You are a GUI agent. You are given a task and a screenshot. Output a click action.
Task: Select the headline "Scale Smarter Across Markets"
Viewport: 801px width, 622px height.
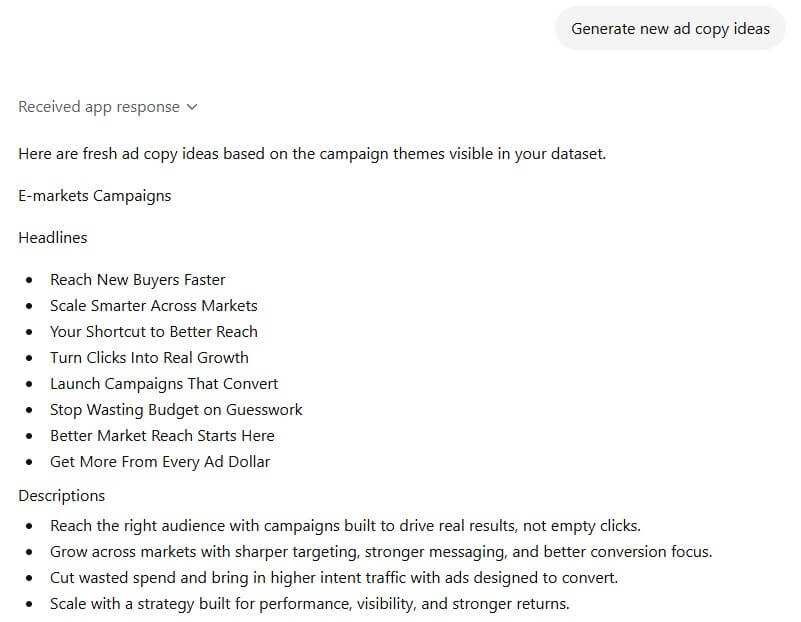[x=154, y=306]
